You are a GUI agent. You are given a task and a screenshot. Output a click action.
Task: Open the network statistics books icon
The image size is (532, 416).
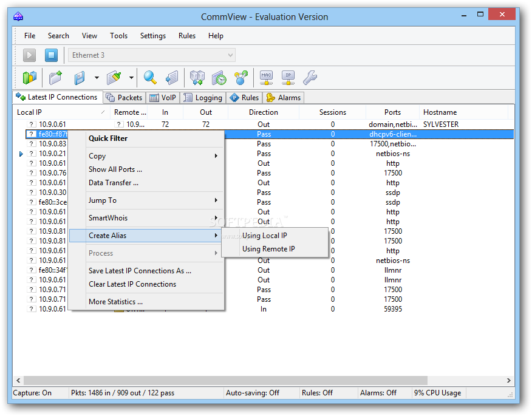point(30,78)
